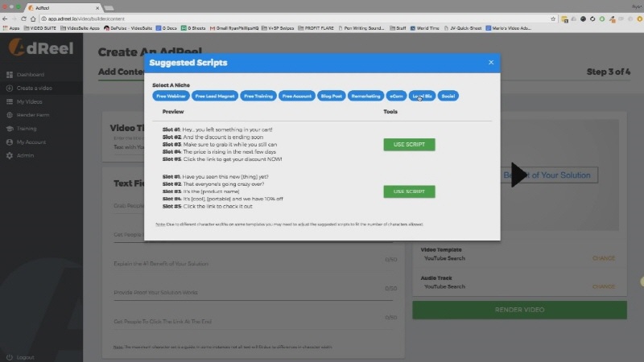Reload the browser page
Screen dimensions: 644x362
[x=23, y=19]
